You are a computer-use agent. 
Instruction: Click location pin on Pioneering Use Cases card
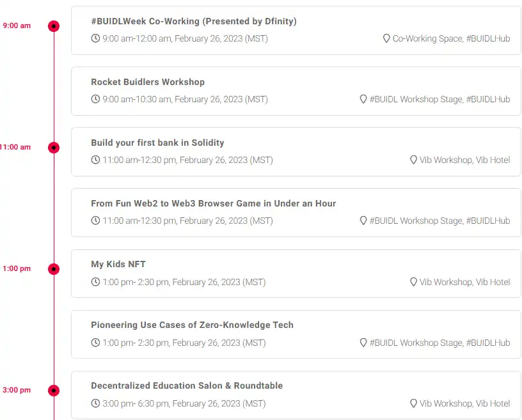[363, 343]
